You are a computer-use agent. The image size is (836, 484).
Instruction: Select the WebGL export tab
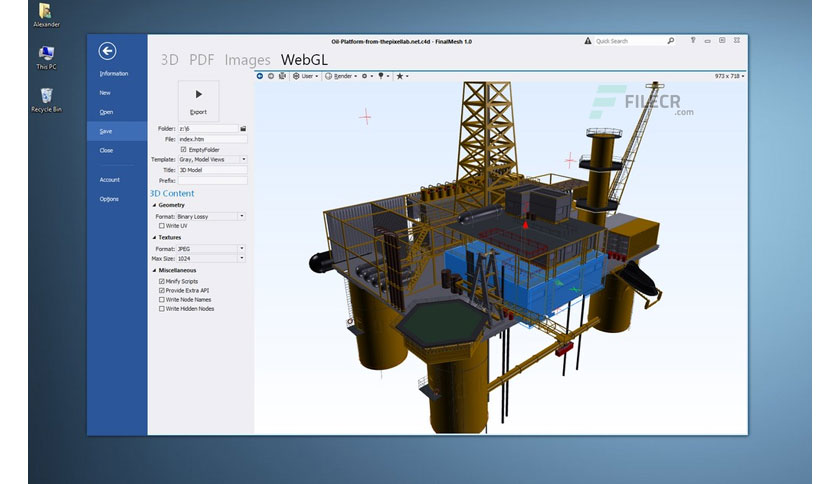[304, 60]
